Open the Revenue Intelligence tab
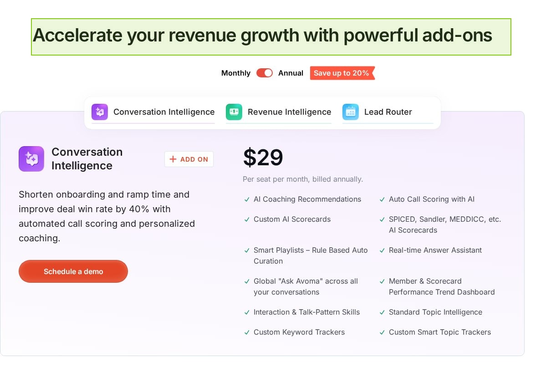Screen dimensions: 546x392 [289, 112]
